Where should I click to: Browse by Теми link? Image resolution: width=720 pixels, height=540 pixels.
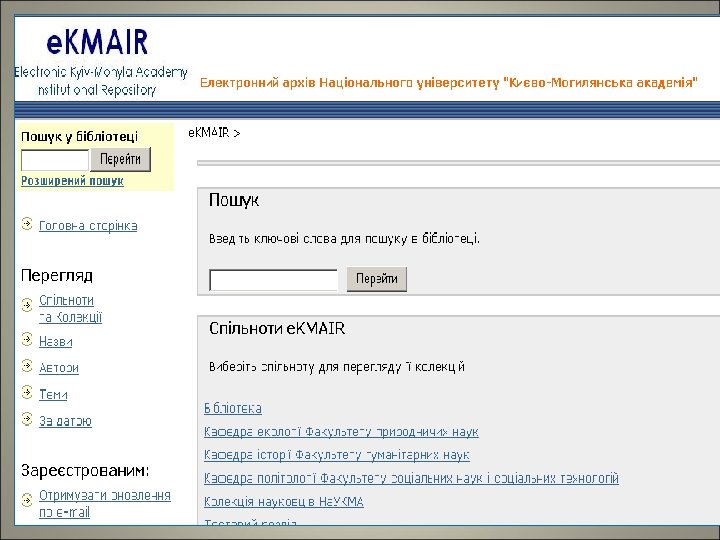(53, 394)
